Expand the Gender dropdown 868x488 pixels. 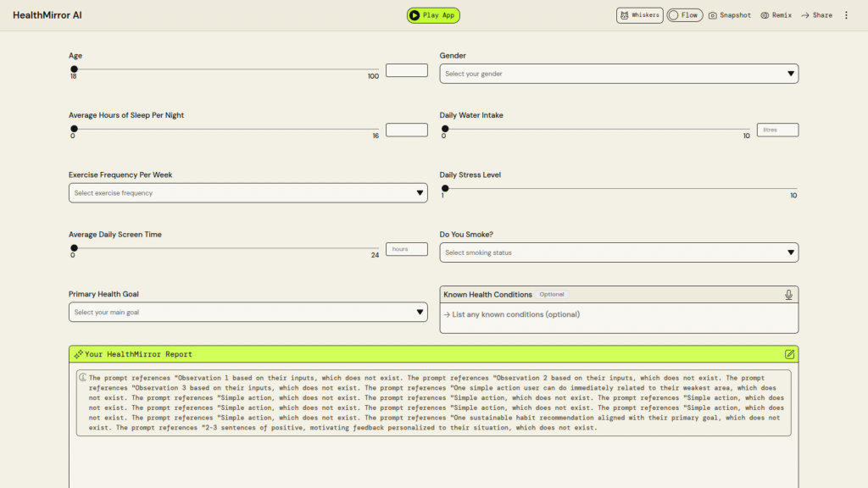pos(619,74)
